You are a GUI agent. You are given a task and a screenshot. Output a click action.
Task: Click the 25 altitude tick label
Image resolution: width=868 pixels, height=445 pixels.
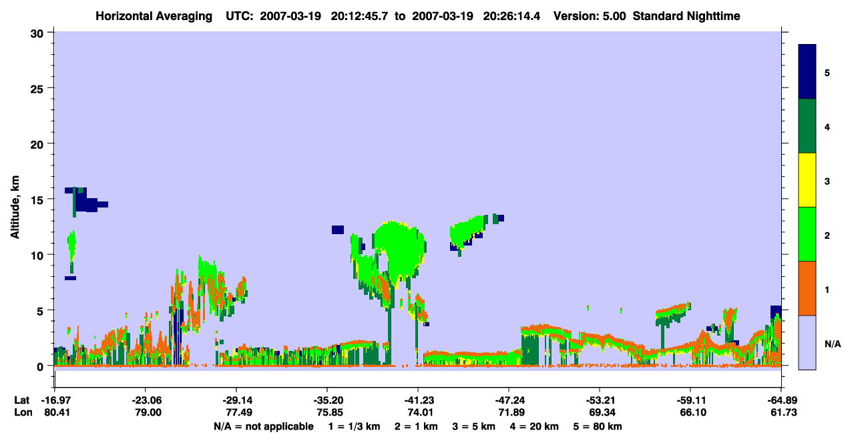tap(39, 88)
